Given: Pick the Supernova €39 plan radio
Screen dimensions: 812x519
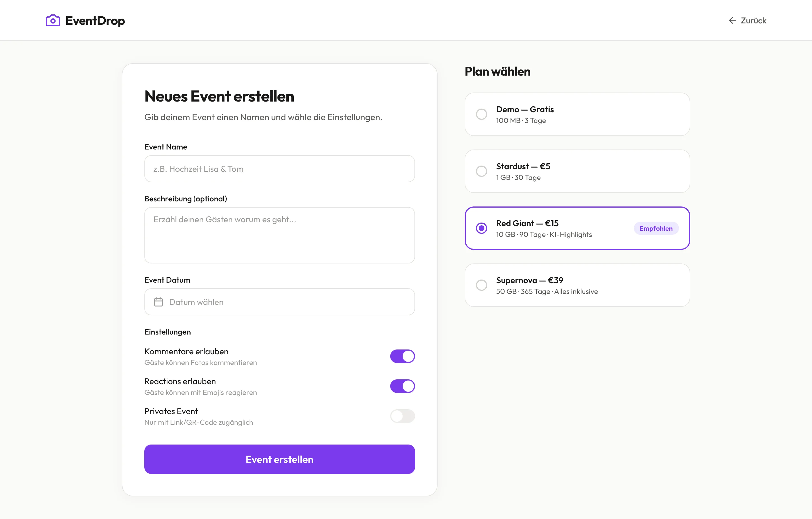Looking at the screenshot, I should pos(481,285).
